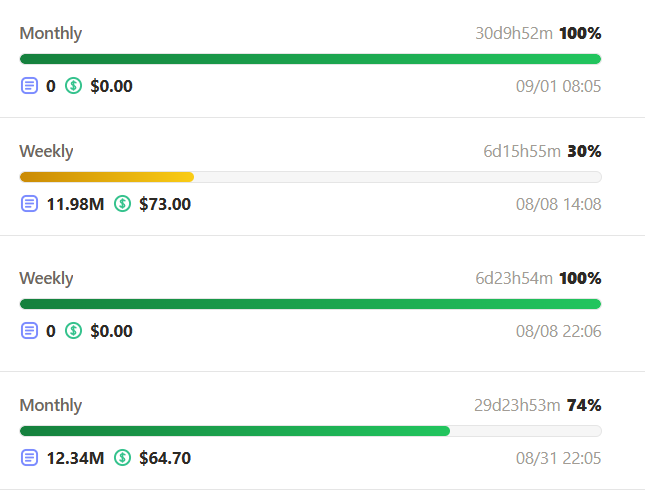Click dollar icon in 08/08 22:06 row

73,331
